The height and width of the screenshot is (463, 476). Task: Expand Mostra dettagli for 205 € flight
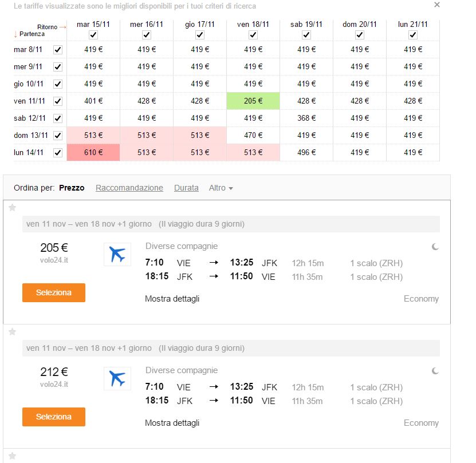pyautogui.click(x=172, y=299)
